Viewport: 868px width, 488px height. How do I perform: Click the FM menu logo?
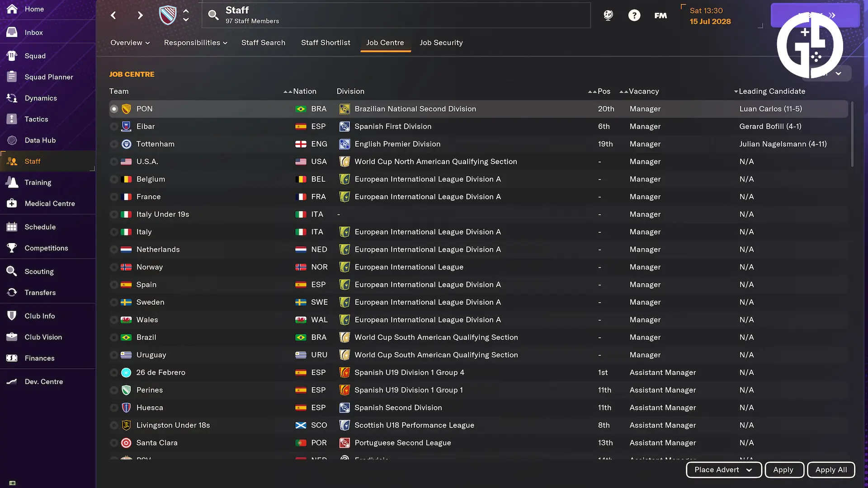tap(660, 15)
